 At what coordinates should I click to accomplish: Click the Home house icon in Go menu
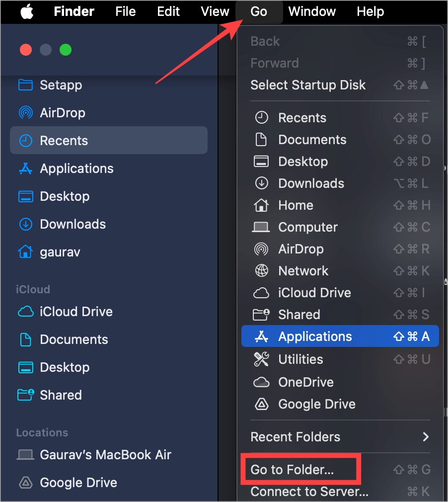(x=261, y=205)
